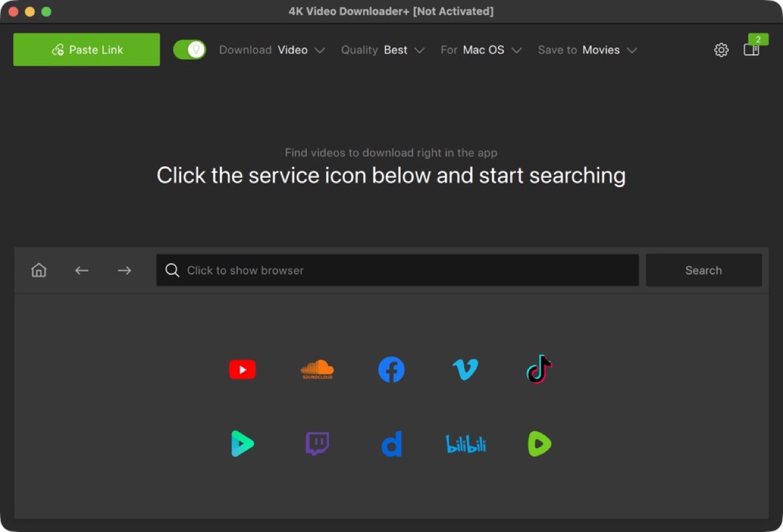The height and width of the screenshot is (532, 783).
Task: Open the teal play-triangle service icon
Action: point(242,444)
